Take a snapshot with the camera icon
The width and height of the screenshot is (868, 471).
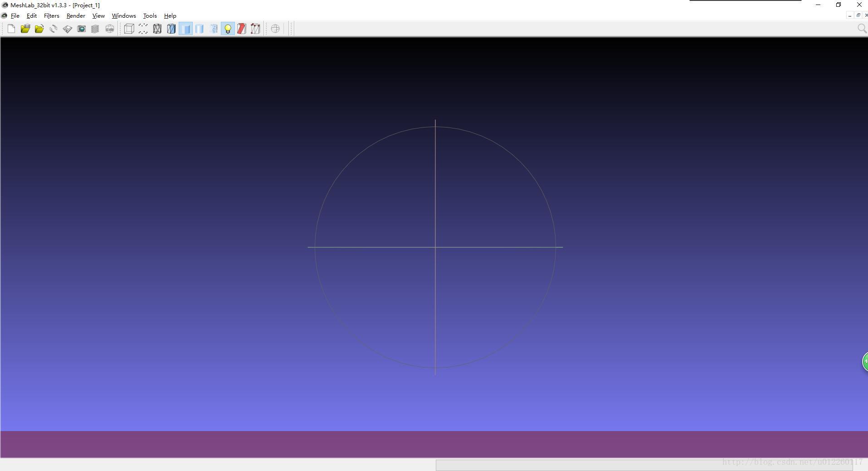[x=81, y=29]
